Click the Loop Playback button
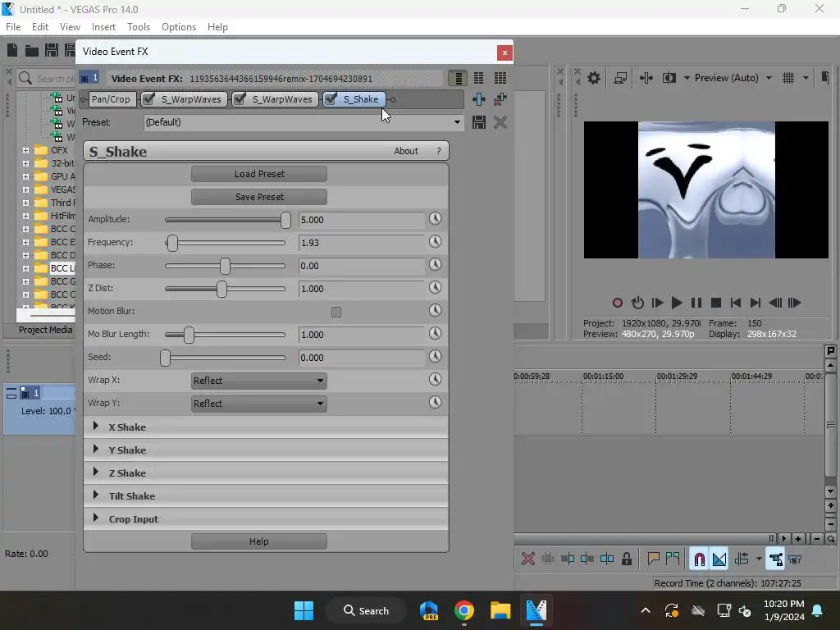This screenshot has height=630, width=840. [x=637, y=304]
